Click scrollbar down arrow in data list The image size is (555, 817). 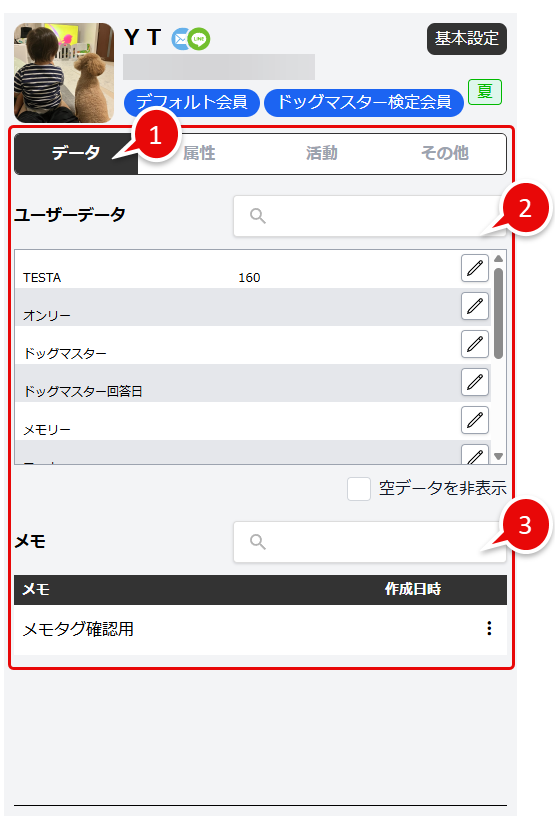[498, 456]
